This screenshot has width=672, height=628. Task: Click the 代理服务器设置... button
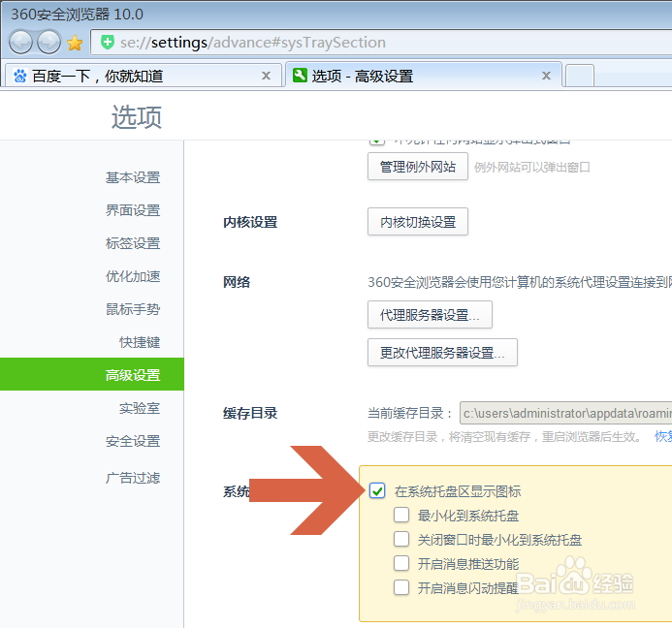click(430, 315)
